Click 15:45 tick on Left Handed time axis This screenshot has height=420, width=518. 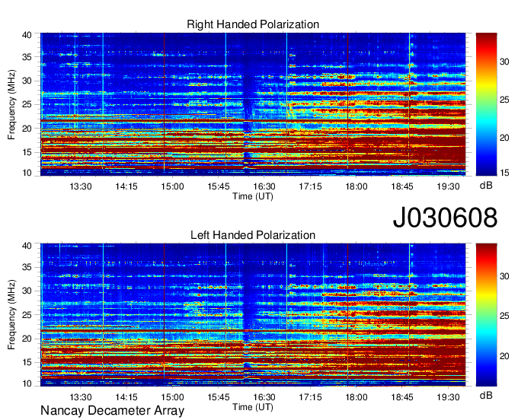pyautogui.click(x=219, y=397)
